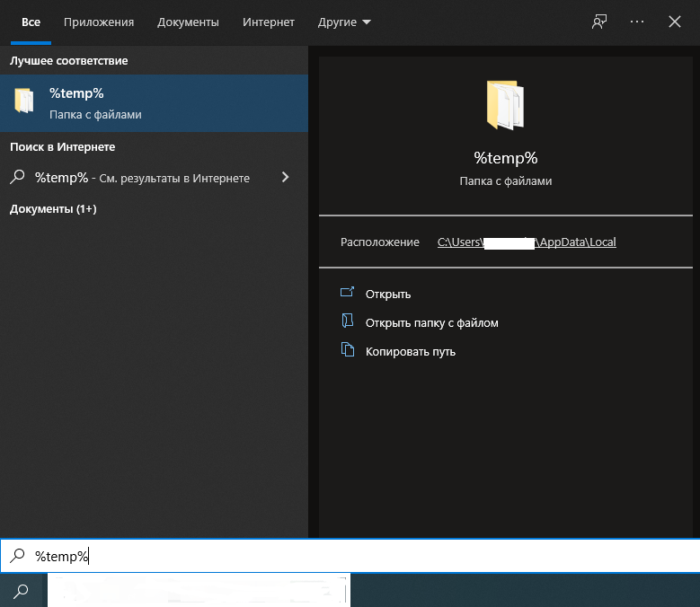Click the large folder icon in preview

tap(505, 105)
